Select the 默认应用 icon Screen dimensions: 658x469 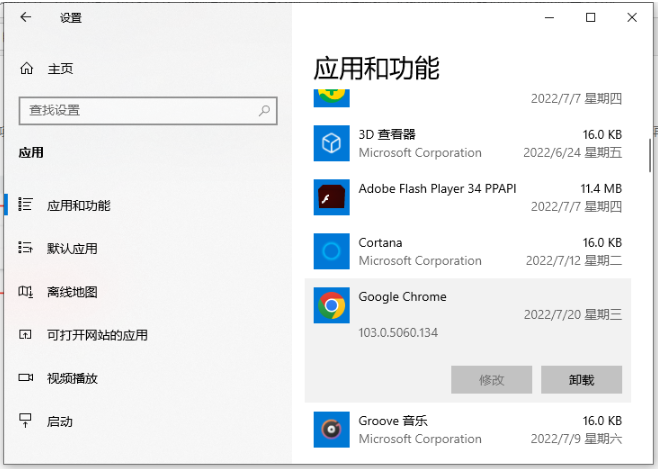pos(25,248)
